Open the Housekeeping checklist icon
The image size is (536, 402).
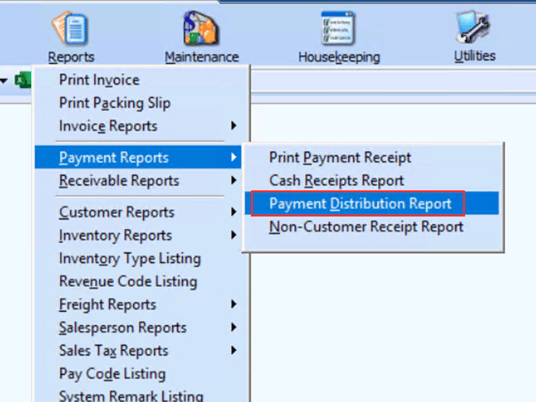coord(338,28)
